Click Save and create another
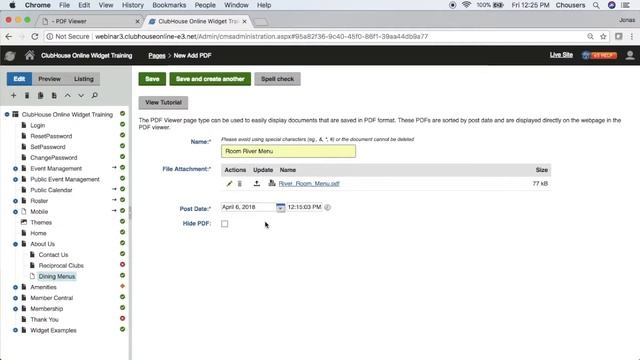640x360 pixels. [210, 79]
